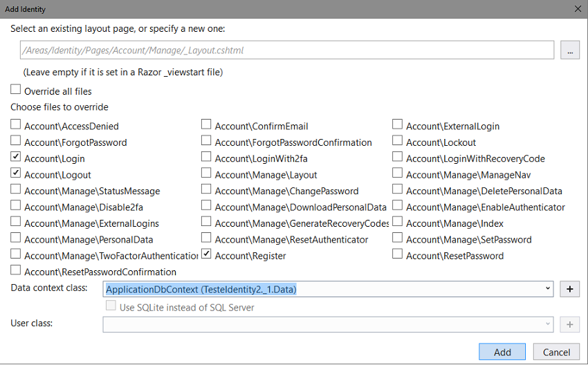Click the browse (...) button for layout page
This screenshot has width=588, height=365.
pyautogui.click(x=569, y=50)
